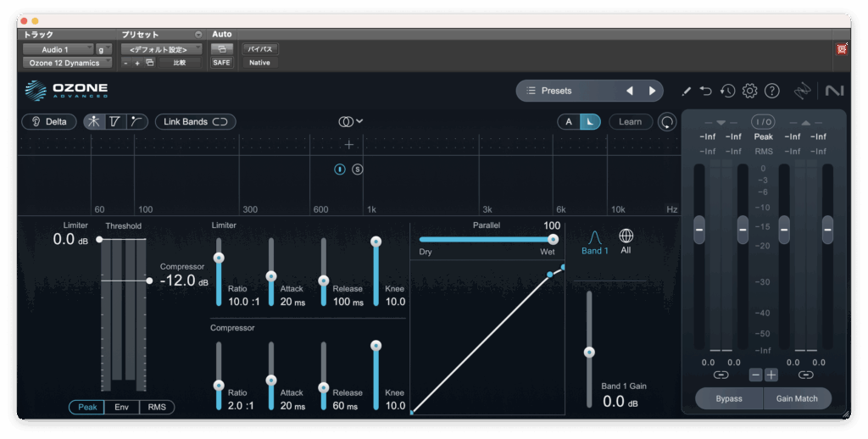Load the next preset with right arrow
Image resolution: width=868 pixels, height=439 pixels.
[x=652, y=91]
